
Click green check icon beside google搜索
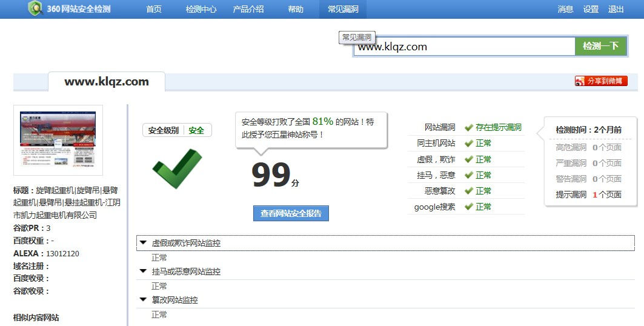coord(468,207)
